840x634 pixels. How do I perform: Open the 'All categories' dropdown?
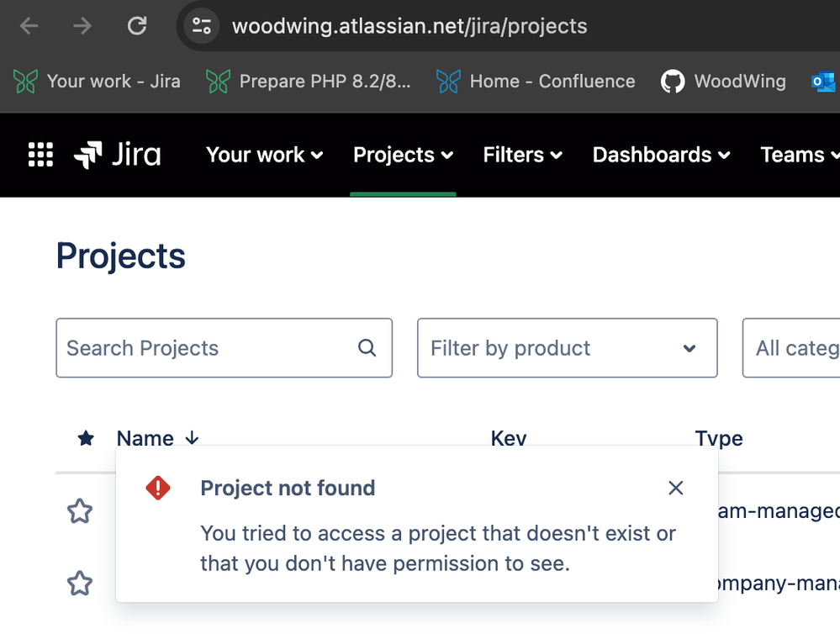click(x=791, y=348)
